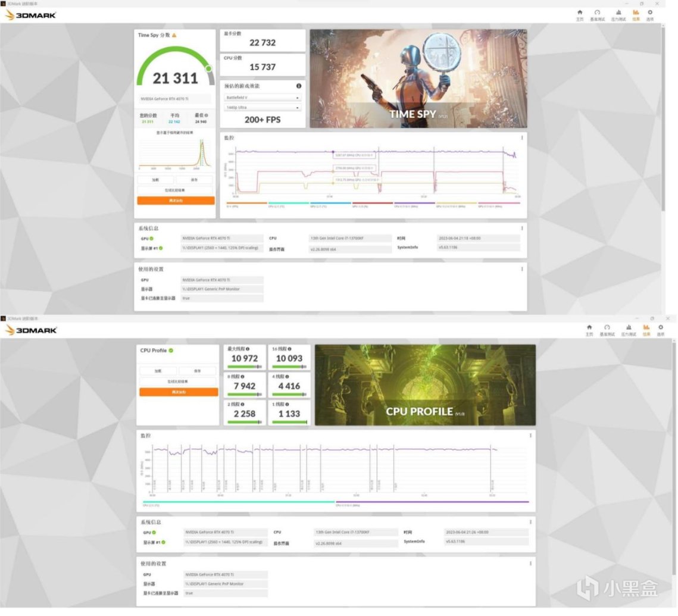Viewport: 678px width, 616px height.
Task: Click info icon on 8 threads score card
Action: 243,377
